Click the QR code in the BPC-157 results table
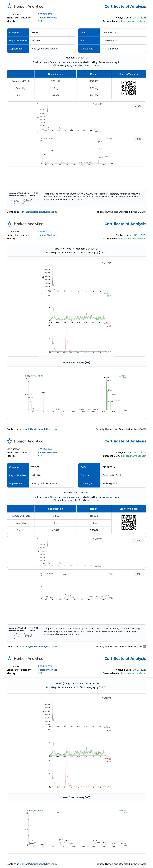 pos(129,88)
